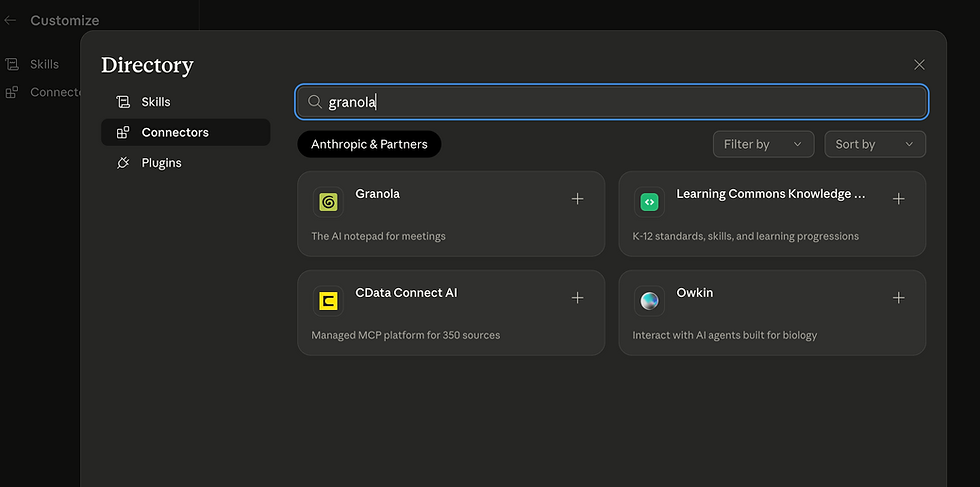Open the Plugins tab in Directory
This screenshot has height=487, width=980.
click(161, 163)
